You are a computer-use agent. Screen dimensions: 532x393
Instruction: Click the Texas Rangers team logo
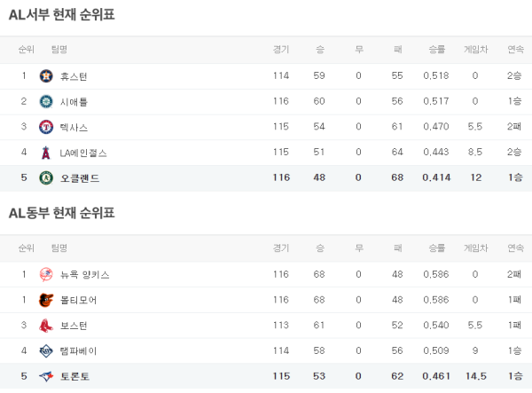46,127
